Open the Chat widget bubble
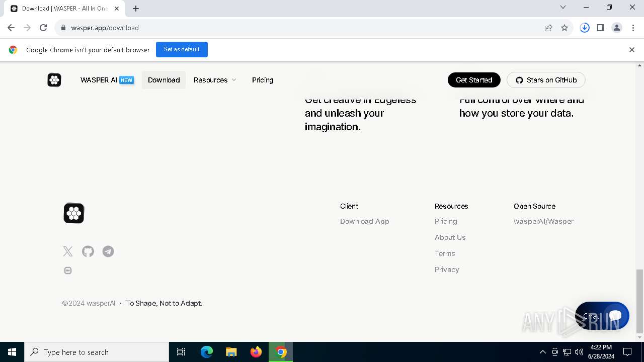The width and height of the screenshot is (644, 362). point(602,316)
